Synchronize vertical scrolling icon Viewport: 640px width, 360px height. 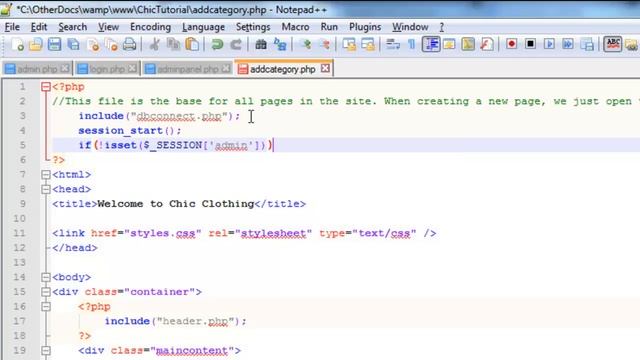[x=349, y=44]
